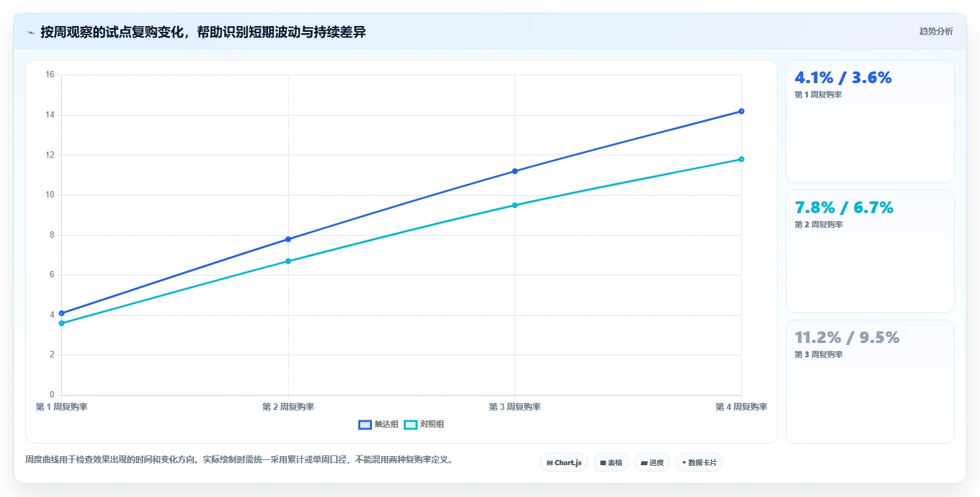Click y-axis tick label 12
The image size is (980, 497).
(50, 155)
